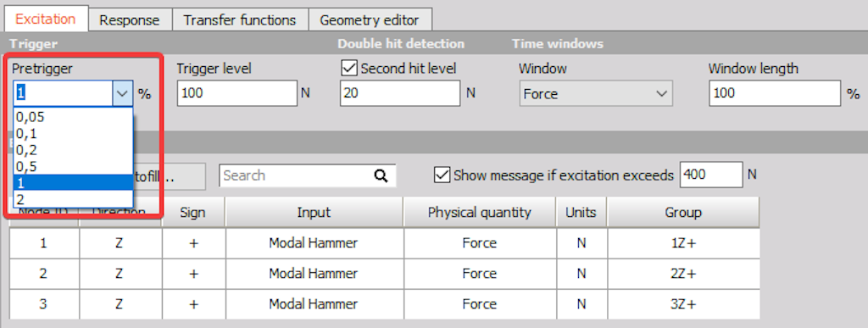Open the Transfer functions tab
The height and width of the screenshot is (328, 868).
pos(240,20)
